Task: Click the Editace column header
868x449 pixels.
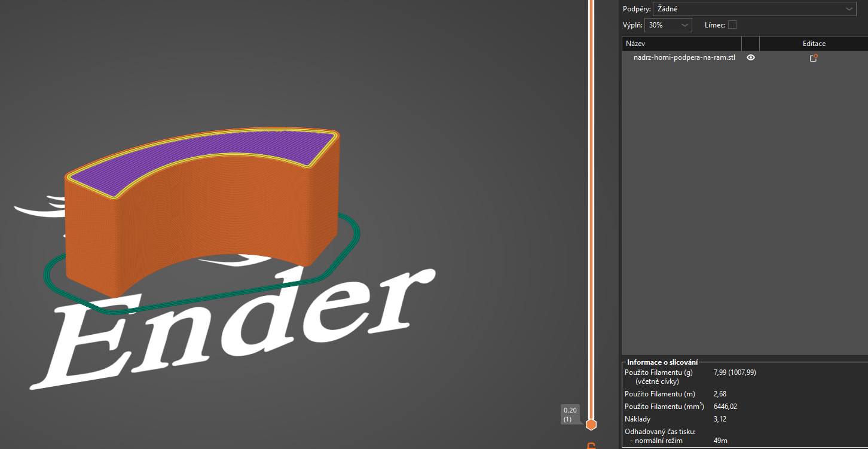Action: 814,44
